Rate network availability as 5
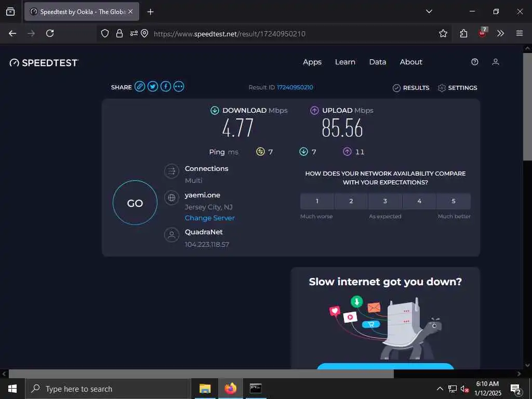Viewport: 532px width, 399px height. click(454, 201)
